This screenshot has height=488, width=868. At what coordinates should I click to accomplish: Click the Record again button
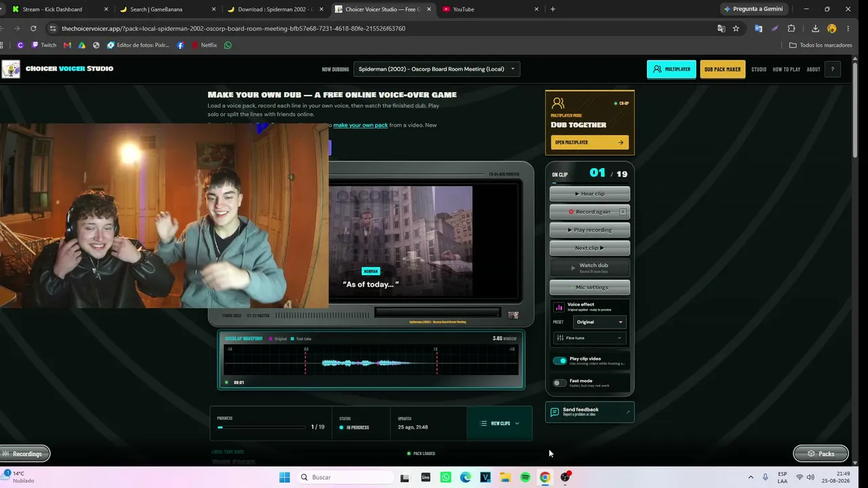tap(589, 211)
